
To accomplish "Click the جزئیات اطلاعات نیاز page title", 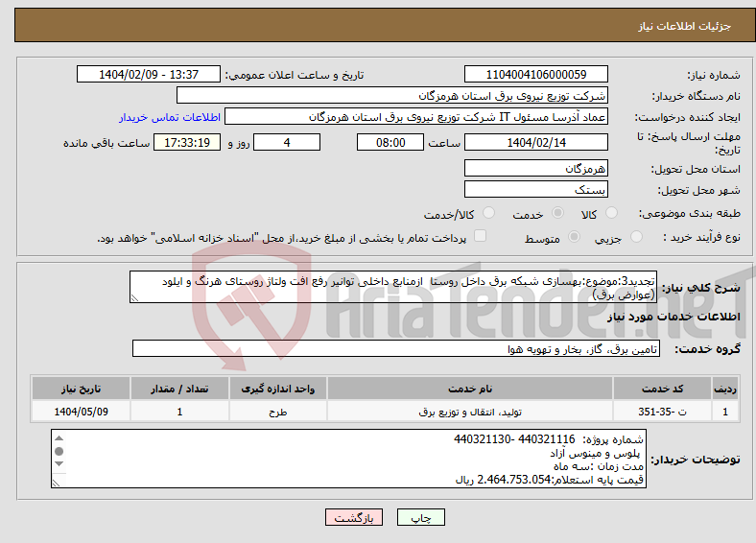I will (685, 26).
